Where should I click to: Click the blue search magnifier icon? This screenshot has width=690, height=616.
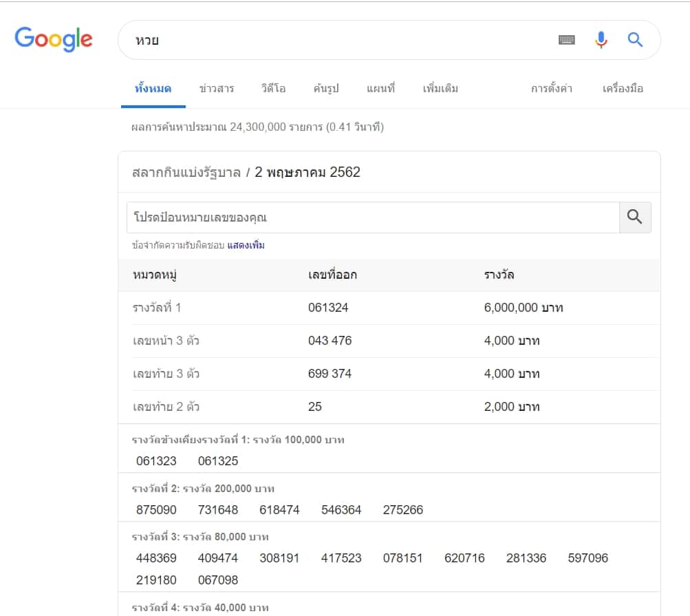pyautogui.click(x=635, y=40)
